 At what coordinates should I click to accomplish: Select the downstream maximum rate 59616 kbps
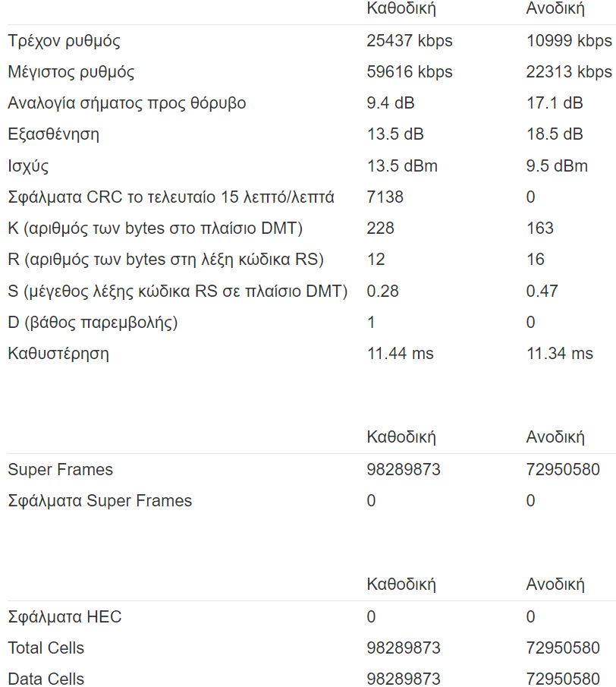coord(410,72)
